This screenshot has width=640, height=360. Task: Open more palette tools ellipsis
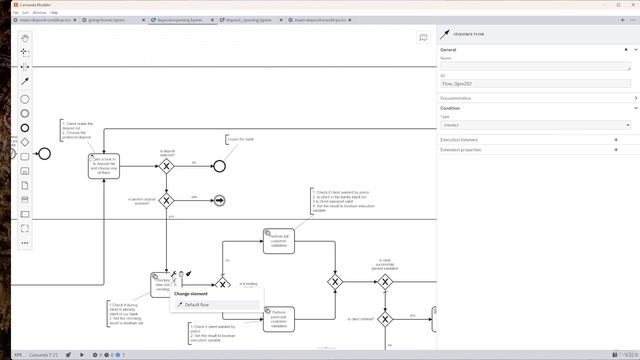coord(25,243)
